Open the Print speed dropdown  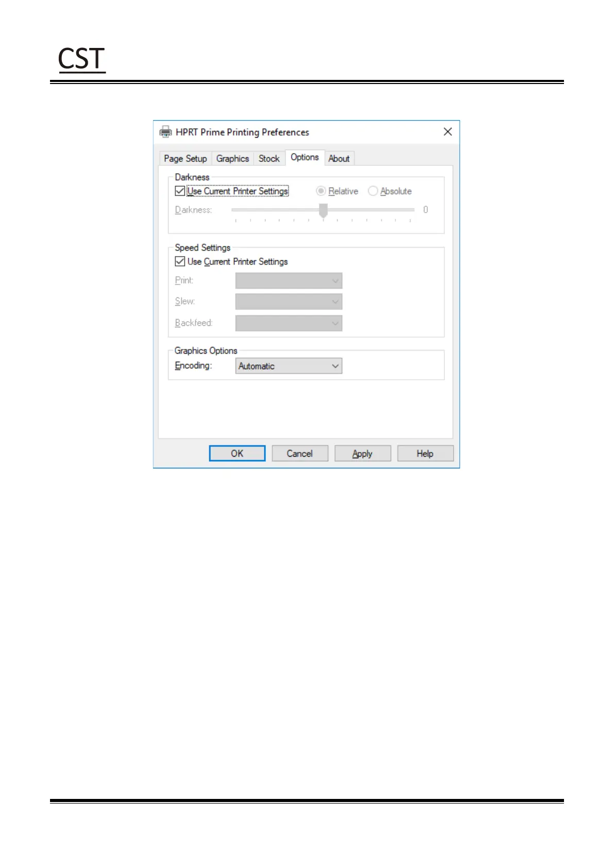[289, 280]
